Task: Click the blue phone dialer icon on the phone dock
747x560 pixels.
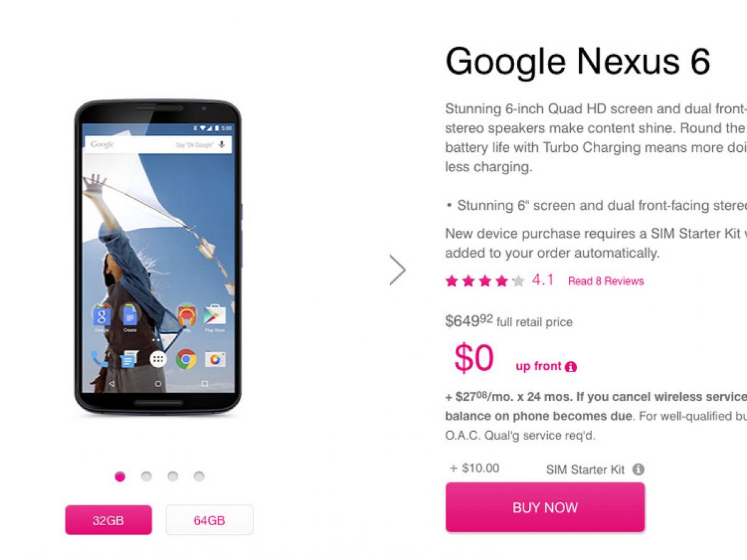Action: 100,359
